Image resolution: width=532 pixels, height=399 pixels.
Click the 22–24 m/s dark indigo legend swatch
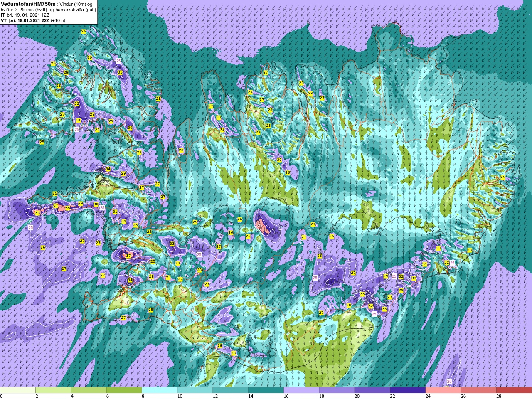point(408,390)
